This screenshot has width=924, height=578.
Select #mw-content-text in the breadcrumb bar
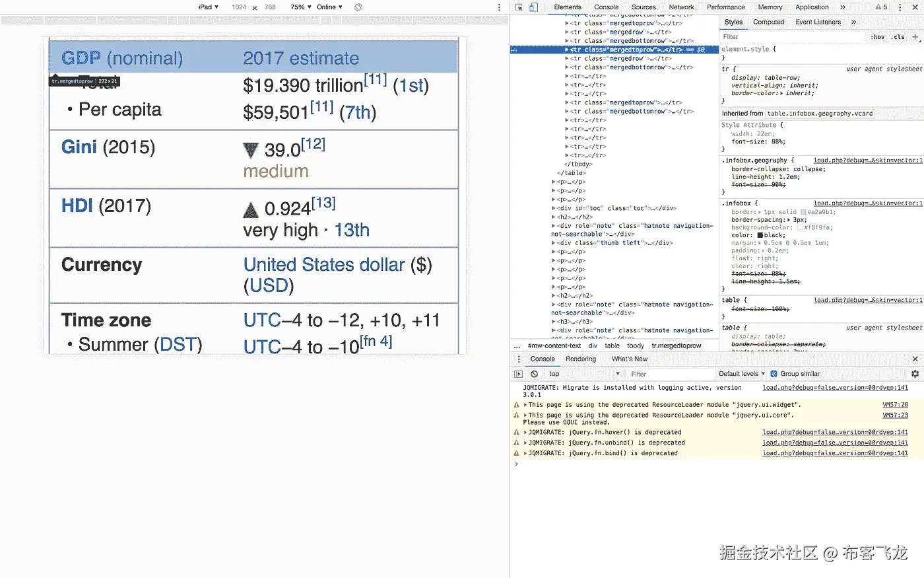(x=554, y=345)
